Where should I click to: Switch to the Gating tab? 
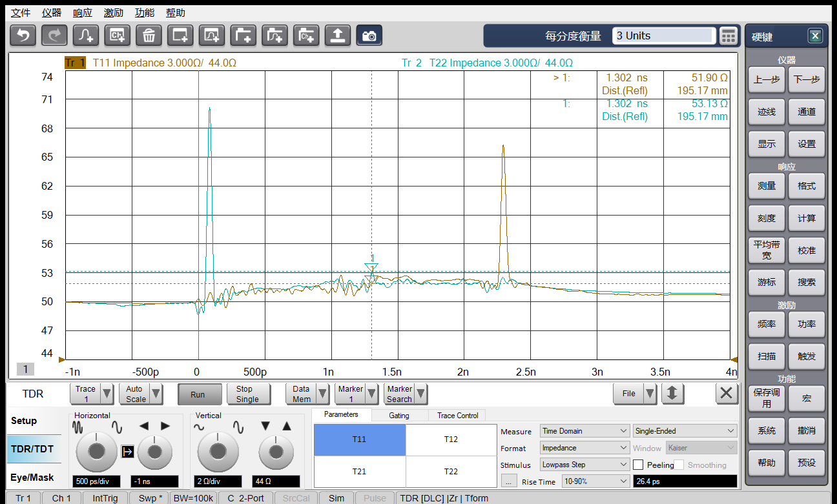(399, 415)
